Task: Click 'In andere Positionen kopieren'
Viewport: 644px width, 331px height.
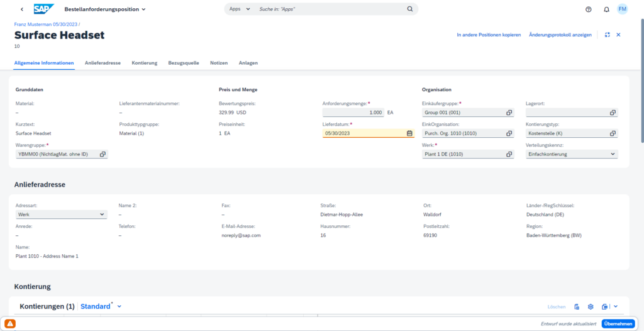Action: pyautogui.click(x=489, y=35)
